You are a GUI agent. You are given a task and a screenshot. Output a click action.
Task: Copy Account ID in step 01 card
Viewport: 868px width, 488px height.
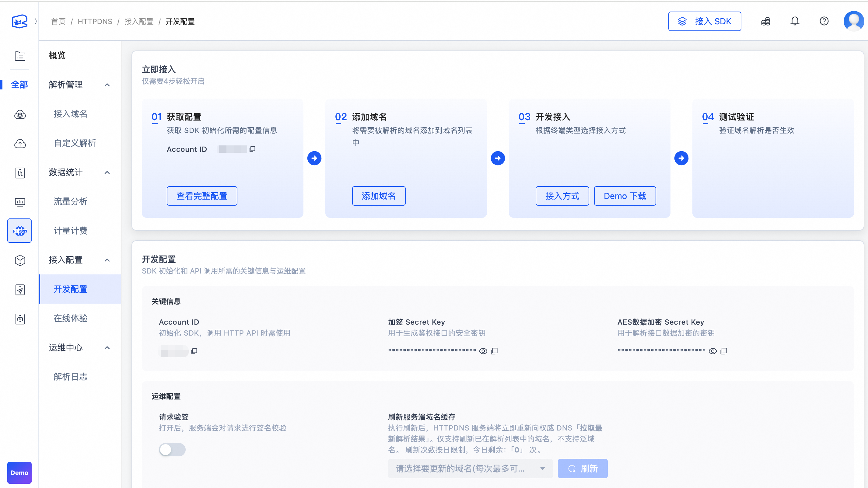[x=252, y=149]
